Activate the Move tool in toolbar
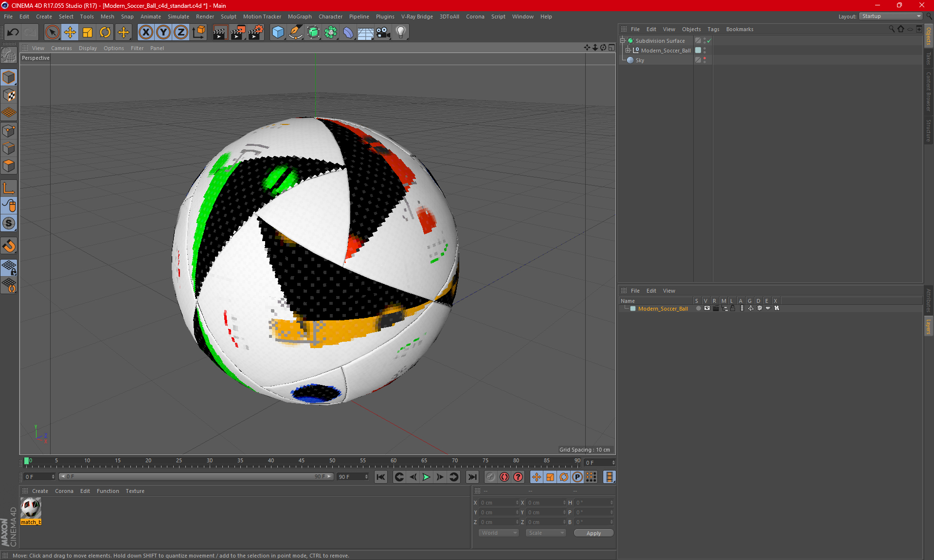The width and height of the screenshot is (934, 560). tap(70, 33)
